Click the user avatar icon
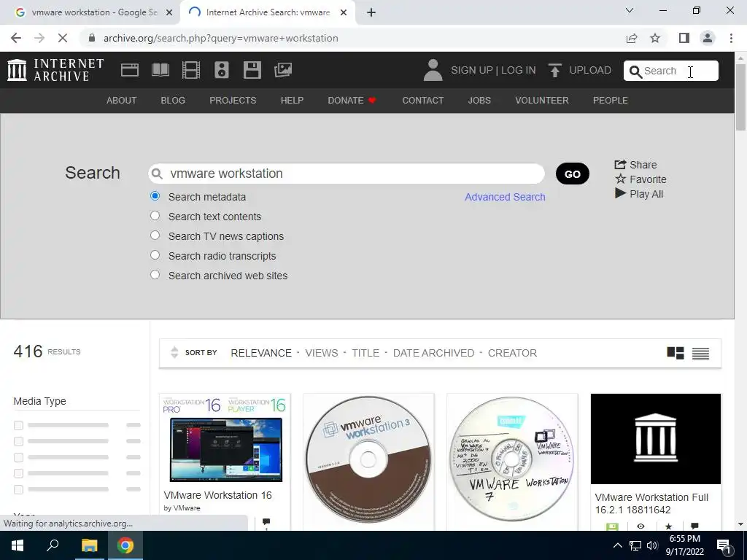Screen dimensions: 747x560 [x=433, y=70]
